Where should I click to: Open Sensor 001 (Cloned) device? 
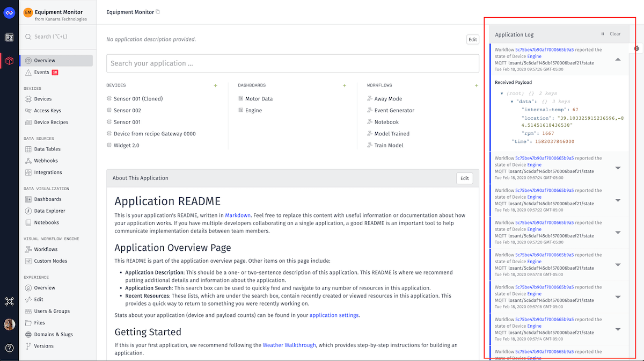pyautogui.click(x=138, y=99)
